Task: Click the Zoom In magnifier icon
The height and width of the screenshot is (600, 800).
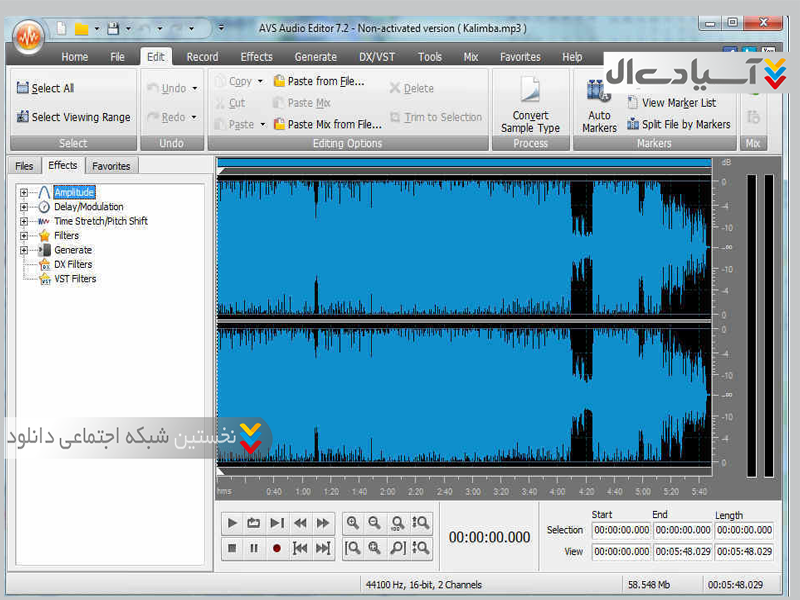Action: (x=352, y=523)
